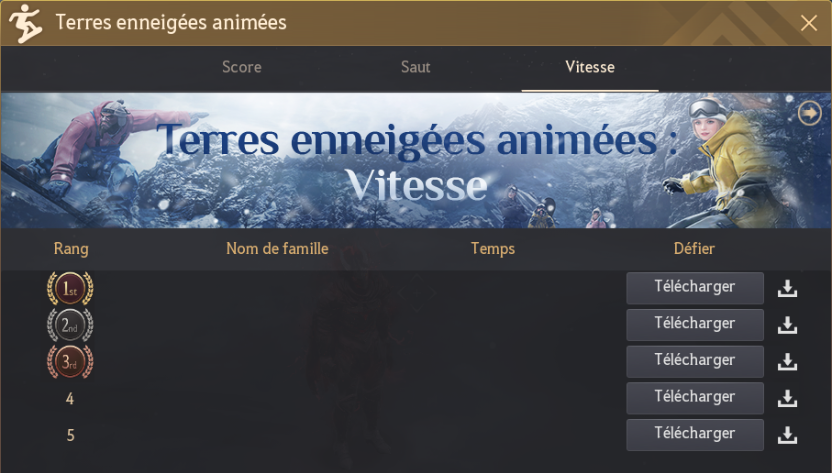Click Télécharger button for rank 5

(695, 434)
